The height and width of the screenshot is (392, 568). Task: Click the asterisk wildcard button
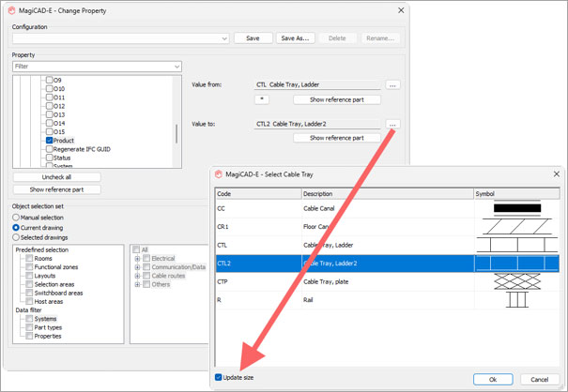262,99
